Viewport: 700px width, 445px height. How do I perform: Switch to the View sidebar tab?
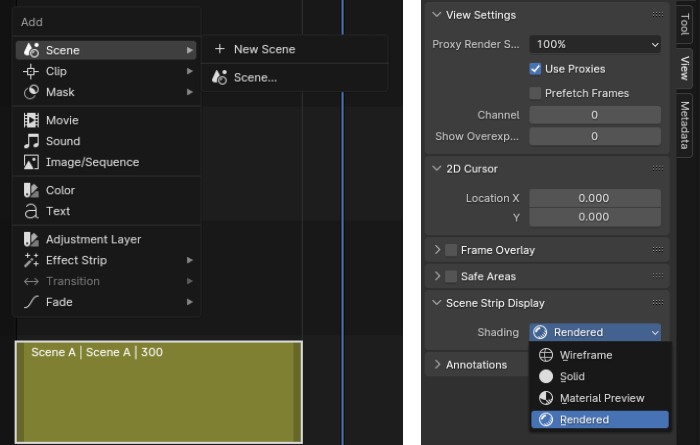click(x=684, y=68)
